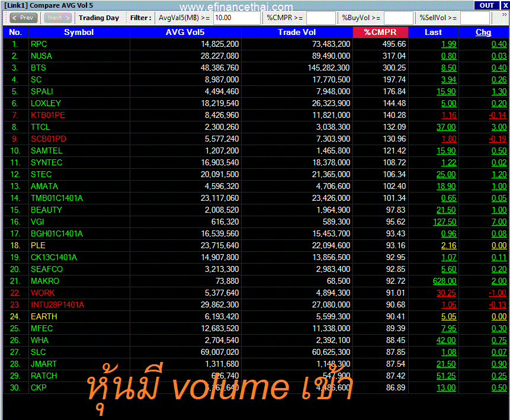Click RPC %CMPR value 495.66

point(394,44)
